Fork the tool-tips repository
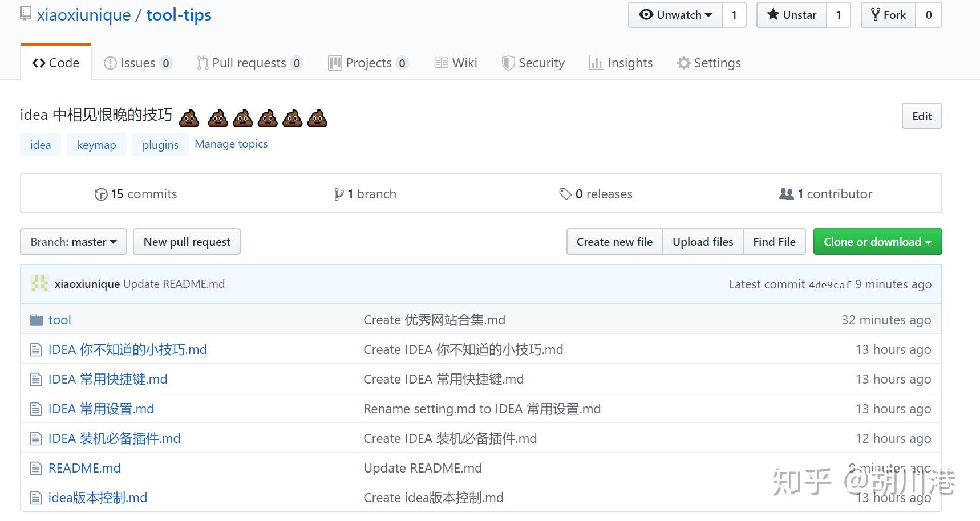Viewport: 980px width, 521px height. (888, 15)
